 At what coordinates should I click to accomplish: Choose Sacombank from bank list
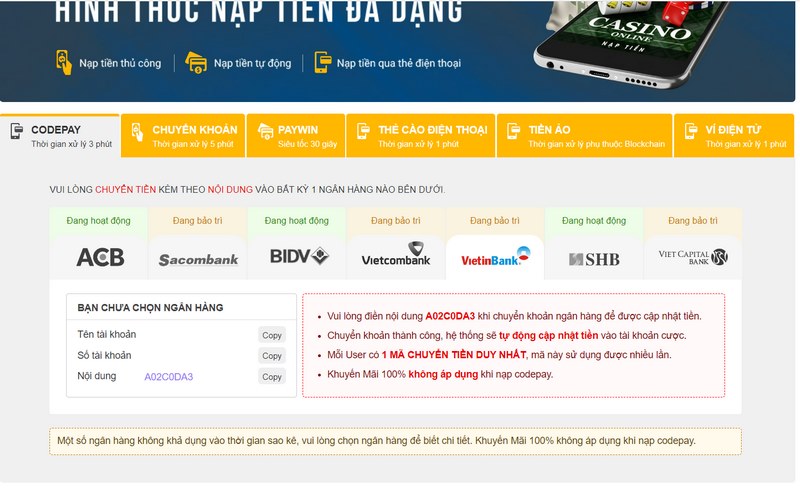198,259
